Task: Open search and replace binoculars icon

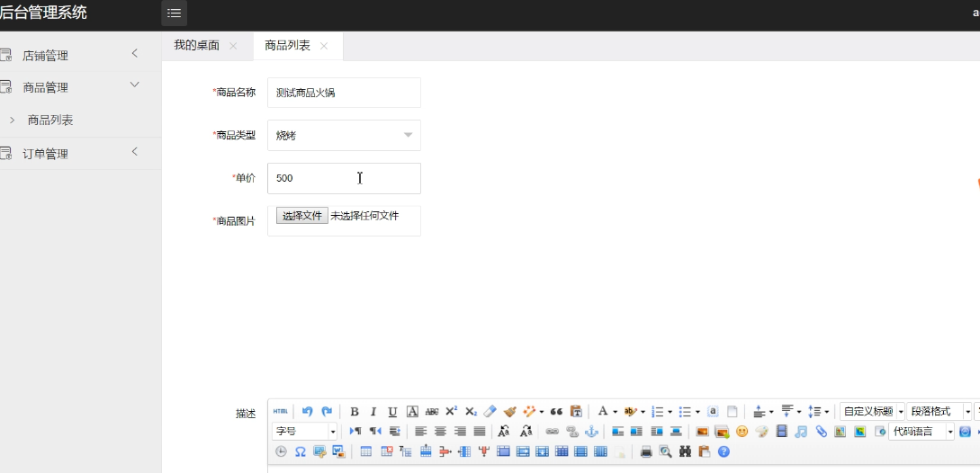Action: click(685, 451)
